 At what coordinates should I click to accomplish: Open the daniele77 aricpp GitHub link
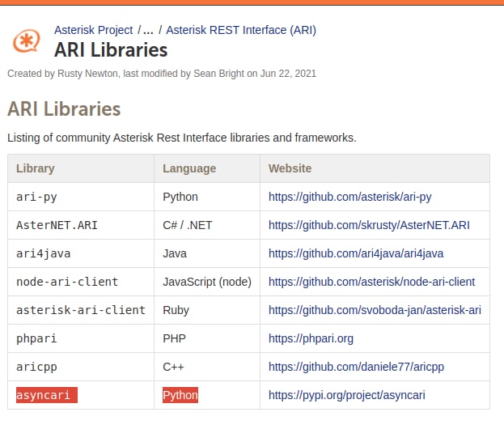pyautogui.click(x=356, y=367)
